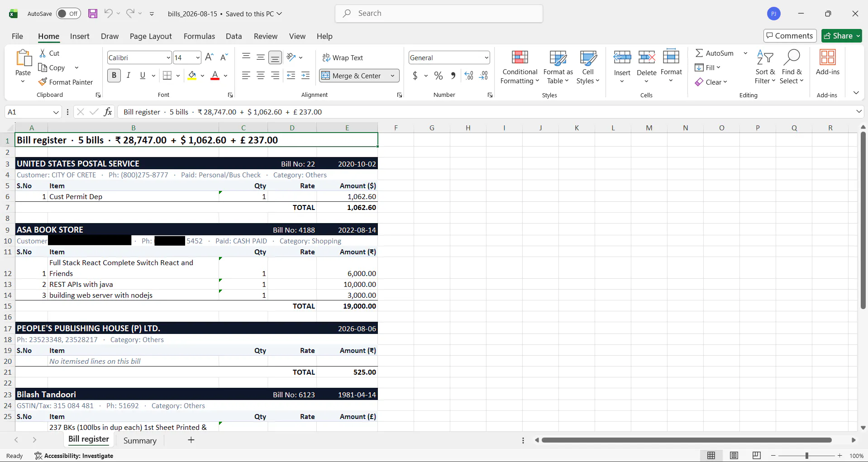This screenshot has height=462, width=868.
Task: Open font size dropdown
Action: 198,57
